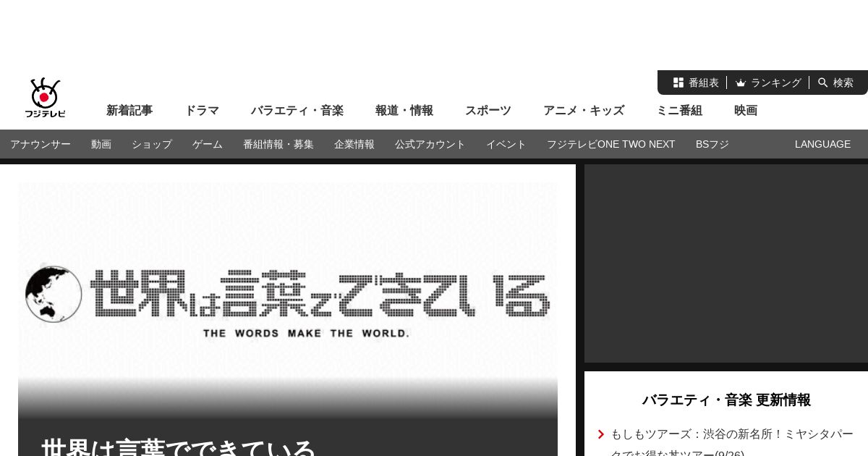This screenshot has height=456, width=868.
Task: Click ランキング text in top bar
Action: pos(776,83)
